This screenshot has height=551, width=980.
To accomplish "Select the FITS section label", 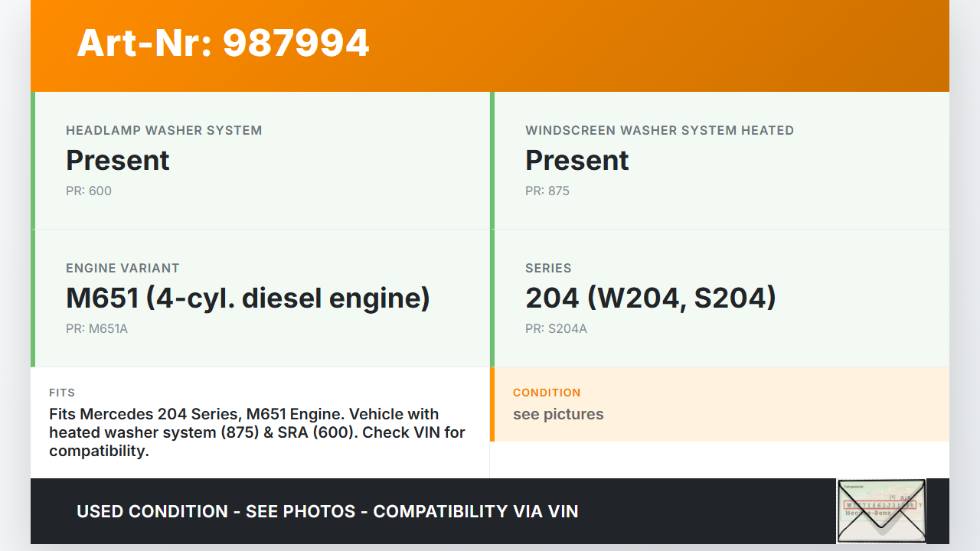I will pyautogui.click(x=62, y=393).
